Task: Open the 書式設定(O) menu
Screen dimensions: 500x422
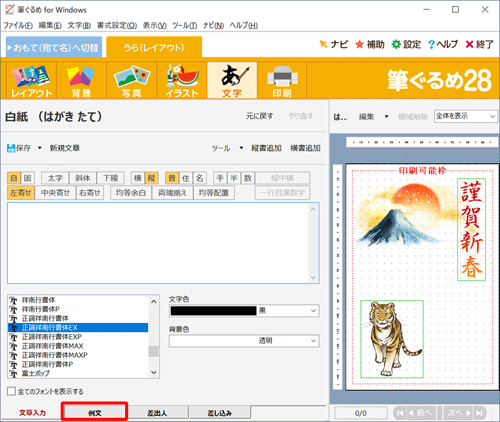Action: tap(117, 25)
